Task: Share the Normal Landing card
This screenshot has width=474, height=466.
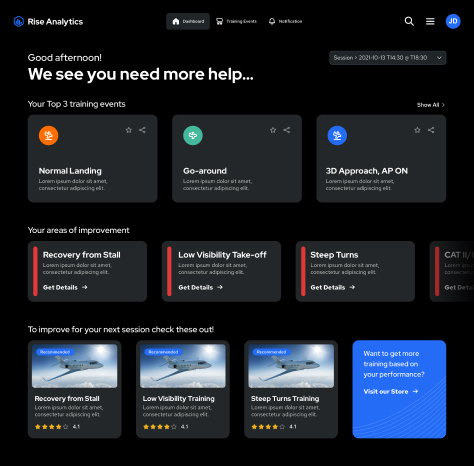Action: coord(142,130)
